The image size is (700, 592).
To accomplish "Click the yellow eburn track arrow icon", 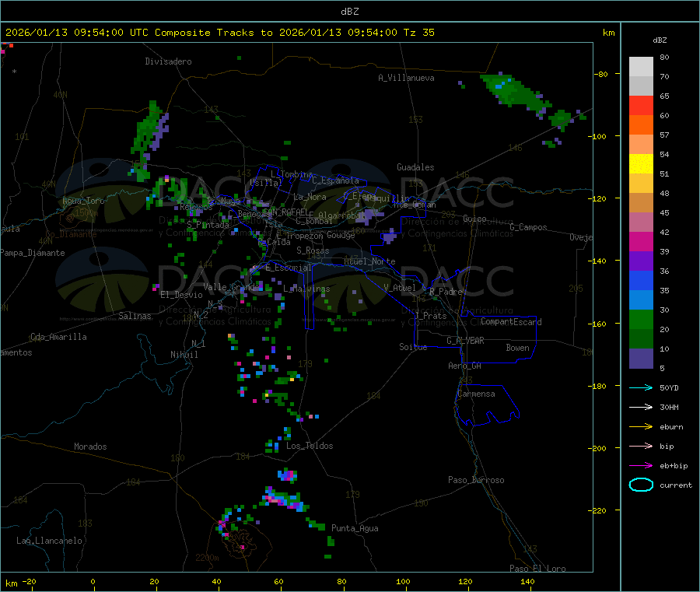I will pyautogui.click(x=641, y=426).
